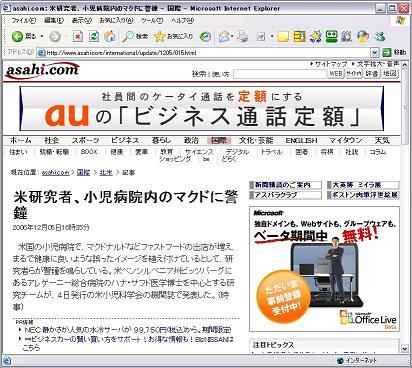Click the vertical scrollbar thumb

pyautogui.click(x=405, y=106)
